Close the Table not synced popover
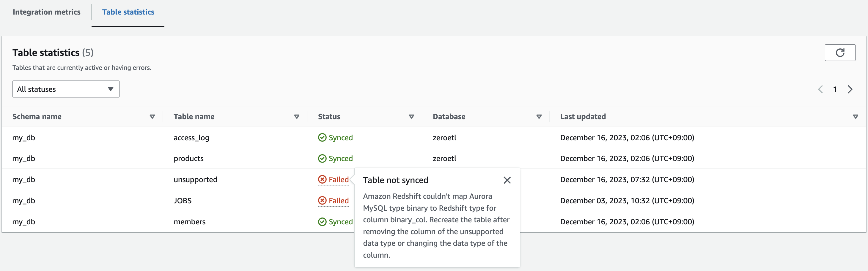 tap(507, 180)
